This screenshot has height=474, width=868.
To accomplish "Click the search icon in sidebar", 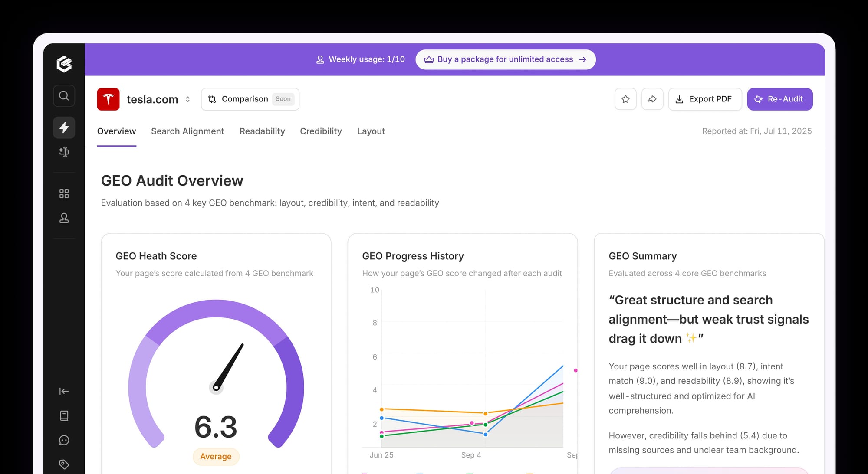I will [x=64, y=96].
